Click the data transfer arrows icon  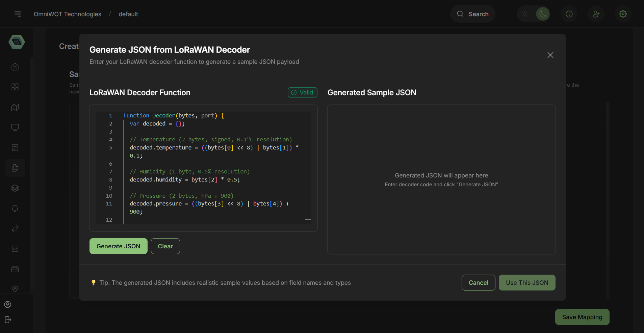[x=15, y=228]
